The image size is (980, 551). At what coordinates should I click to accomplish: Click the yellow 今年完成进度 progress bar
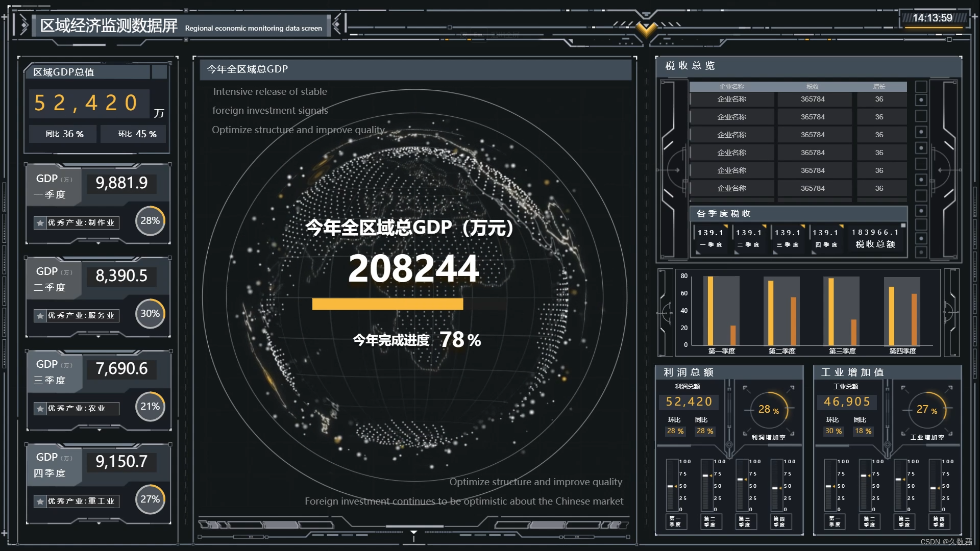[x=387, y=304]
